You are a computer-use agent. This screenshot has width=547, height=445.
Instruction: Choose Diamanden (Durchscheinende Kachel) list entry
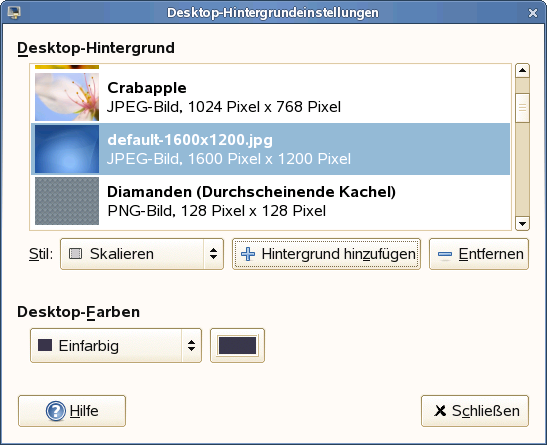coord(270,201)
